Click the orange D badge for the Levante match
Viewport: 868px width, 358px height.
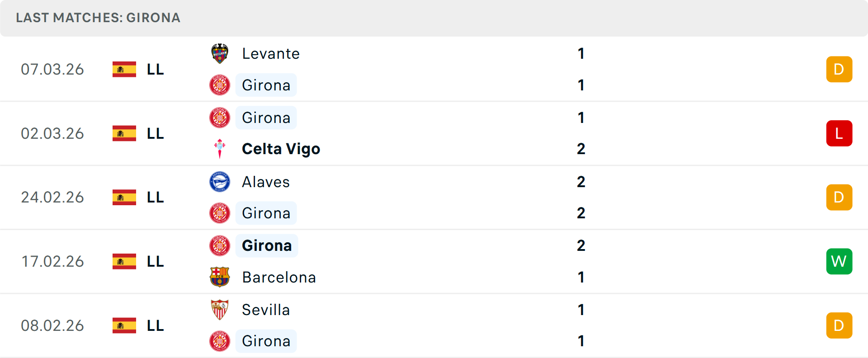pos(839,69)
